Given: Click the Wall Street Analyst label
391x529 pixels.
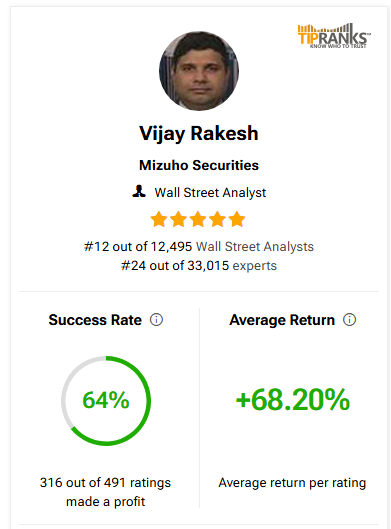Looking at the screenshot, I should 210,193.
